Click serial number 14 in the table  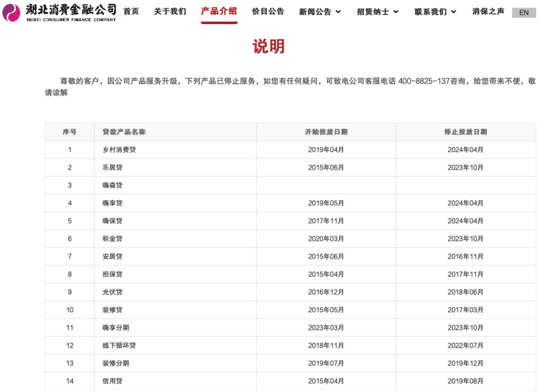point(70,381)
